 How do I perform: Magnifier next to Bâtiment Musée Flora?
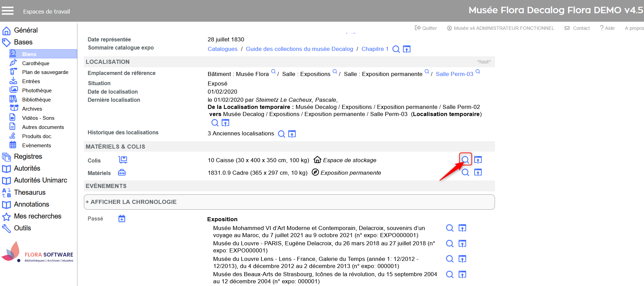tap(273, 72)
